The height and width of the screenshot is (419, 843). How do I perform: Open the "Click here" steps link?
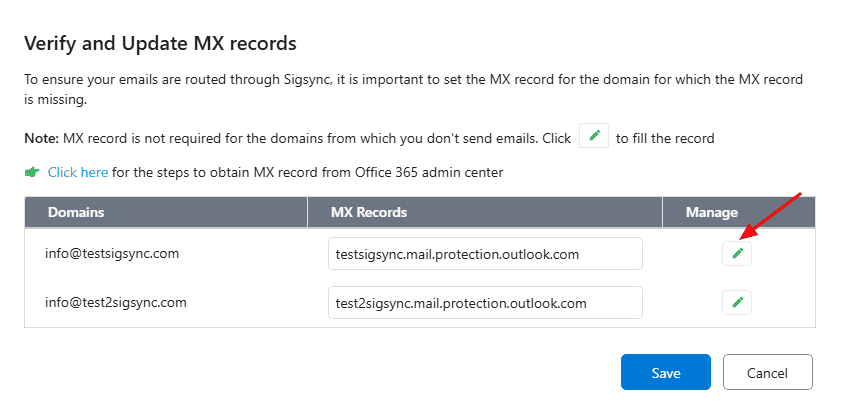click(x=78, y=172)
